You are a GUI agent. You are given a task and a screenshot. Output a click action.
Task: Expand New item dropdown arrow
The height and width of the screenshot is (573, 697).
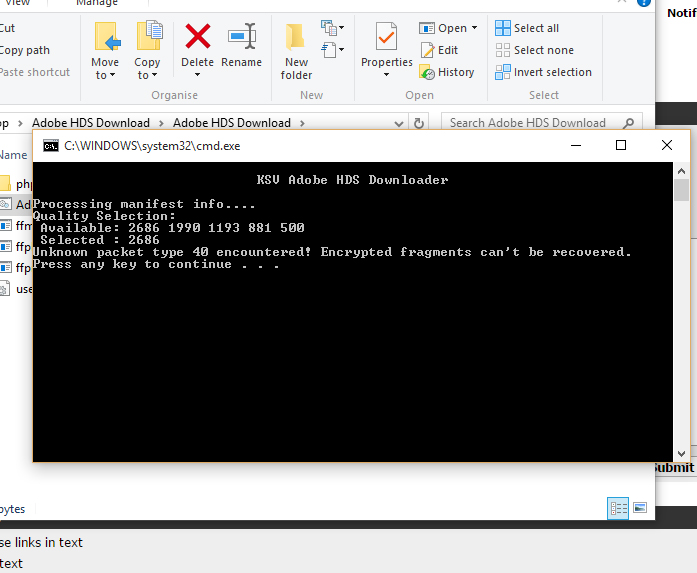341,28
